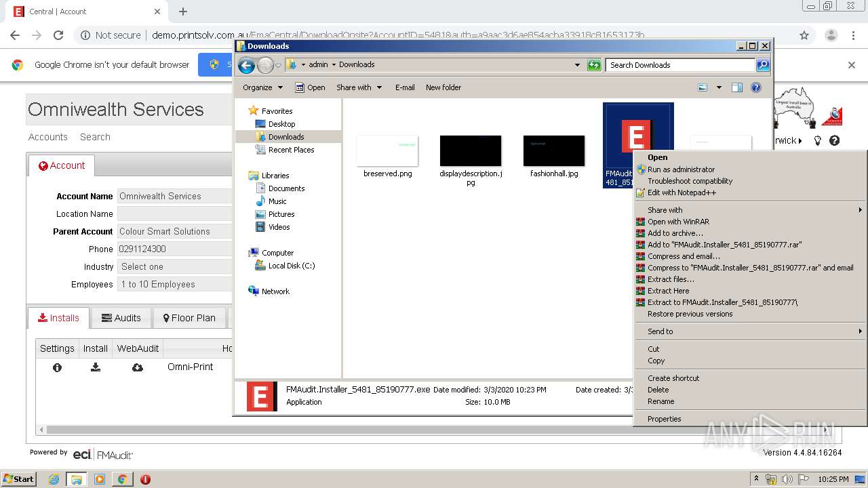Click the Account tab
The height and width of the screenshot is (488, 868).
click(x=62, y=165)
